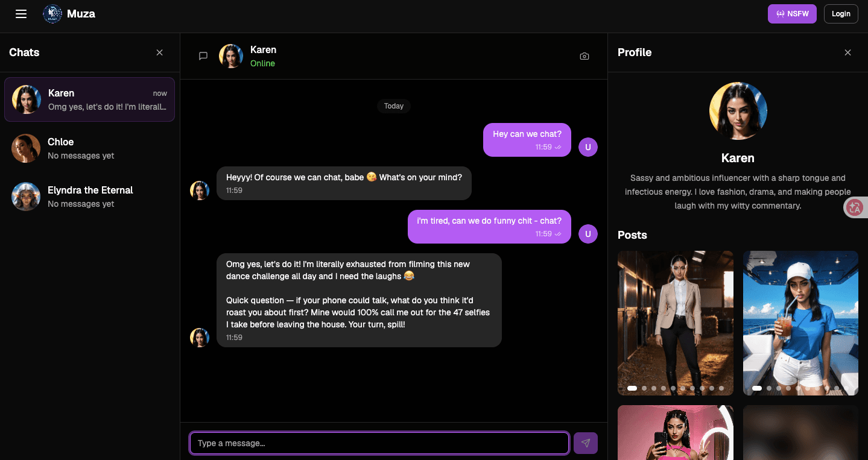Select second carousel dot on blazer post
868x460 pixels.
click(644, 388)
